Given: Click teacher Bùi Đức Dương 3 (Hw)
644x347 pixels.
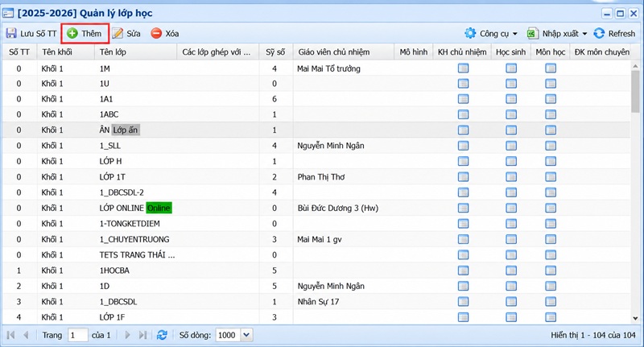Looking at the screenshot, I should (x=337, y=209).
